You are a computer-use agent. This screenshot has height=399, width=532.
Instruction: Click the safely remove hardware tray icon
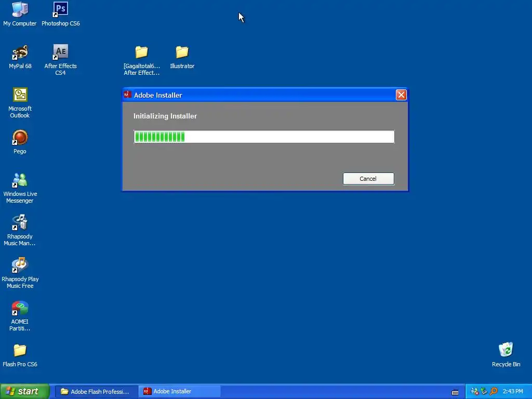click(x=484, y=392)
